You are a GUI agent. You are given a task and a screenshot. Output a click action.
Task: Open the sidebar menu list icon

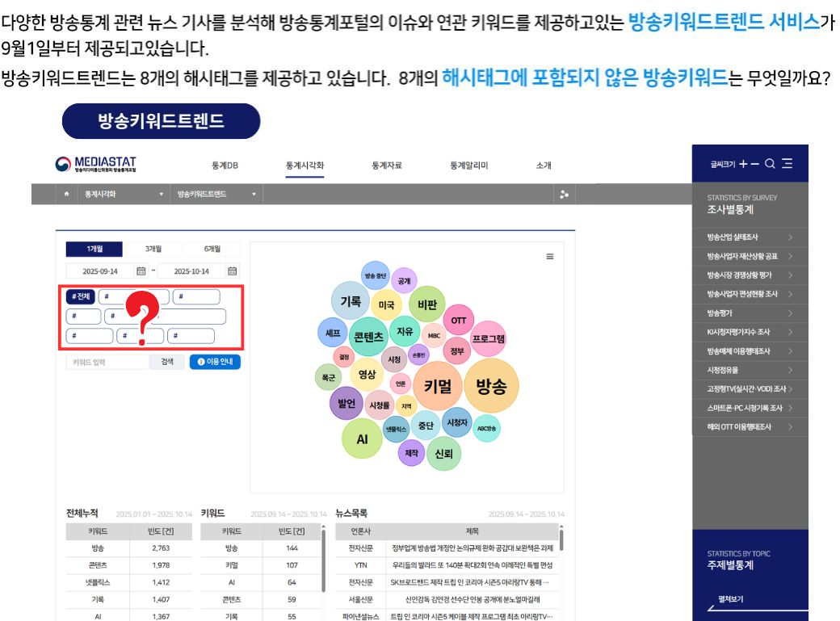click(x=787, y=164)
